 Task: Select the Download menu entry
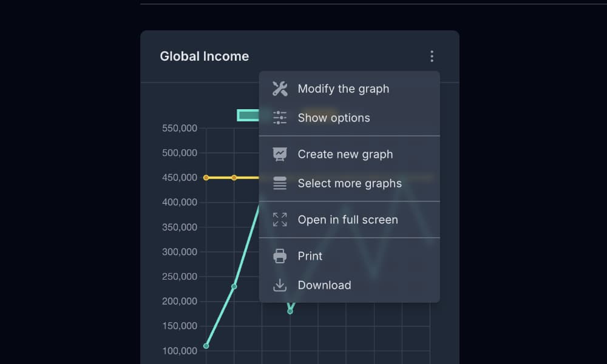[x=324, y=285]
